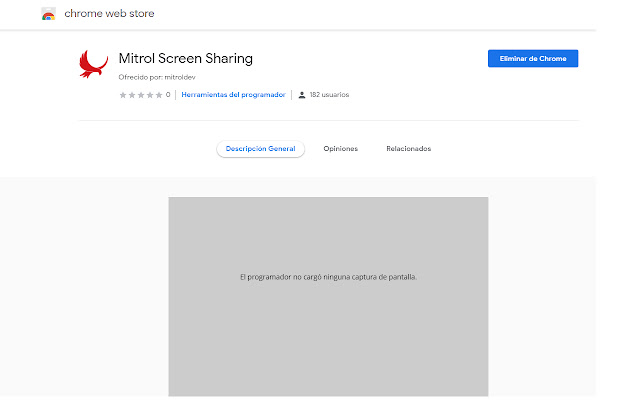Image resolution: width=640 pixels, height=400 pixels.
Task: Click the Chrome Web Store logo icon
Action: pos(49,13)
